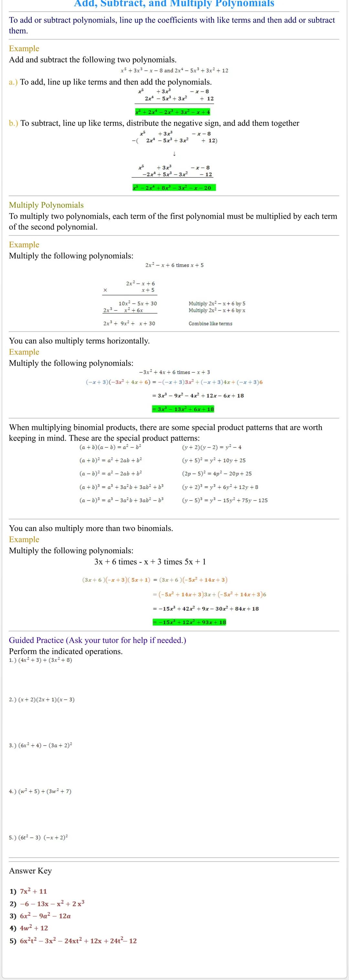The height and width of the screenshot is (980, 349).
Task: Click the green highlighted addition result
Action: (173, 112)
